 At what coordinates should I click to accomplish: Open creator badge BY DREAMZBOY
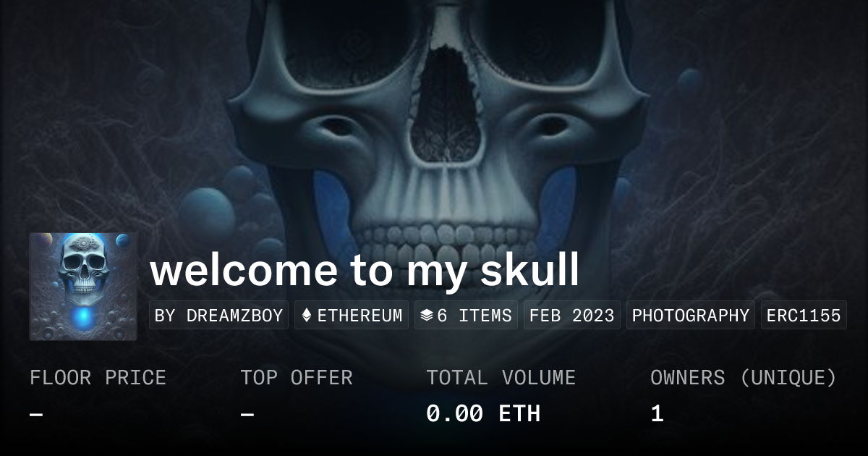tap(218, 316)
